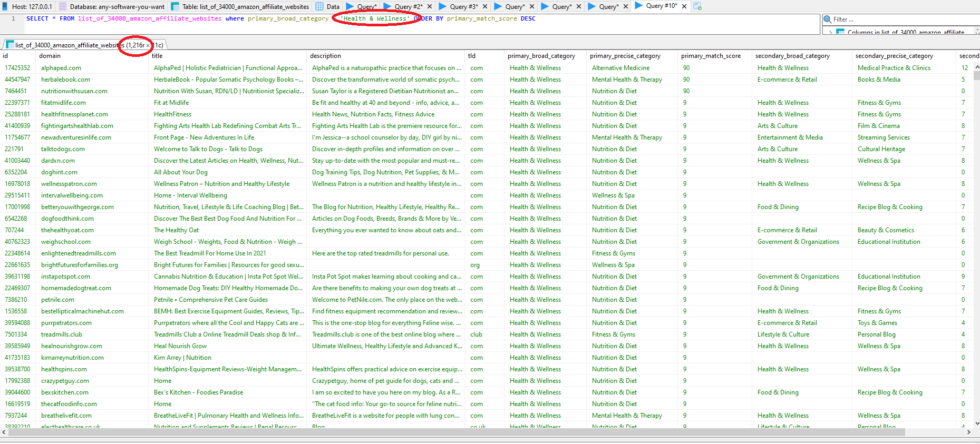Sort by primary_match_score column header
This screenshot has height=444, width=980.
click(714, 56)
